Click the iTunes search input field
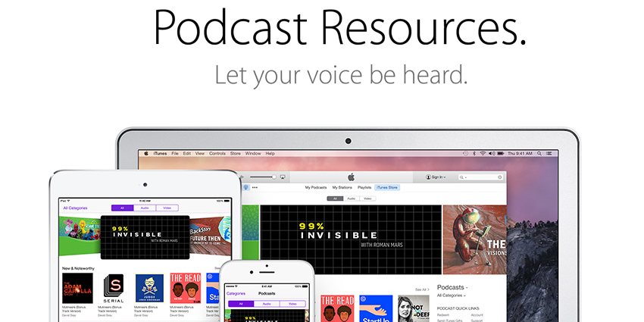This screenshot has height=322, width=644. tap(480, 177)
